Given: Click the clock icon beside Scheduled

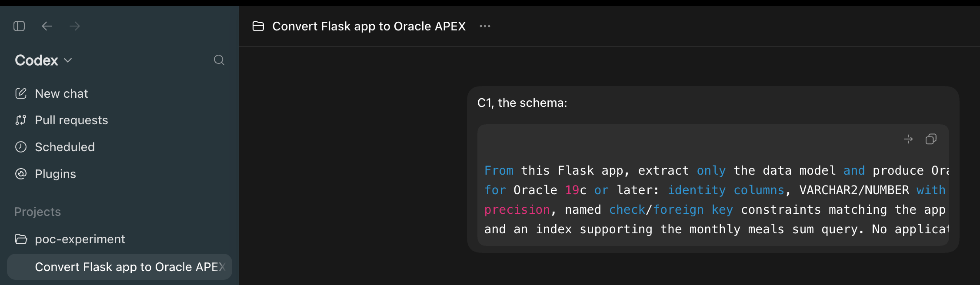Looking at the screenshot, I should click(21, 147).
